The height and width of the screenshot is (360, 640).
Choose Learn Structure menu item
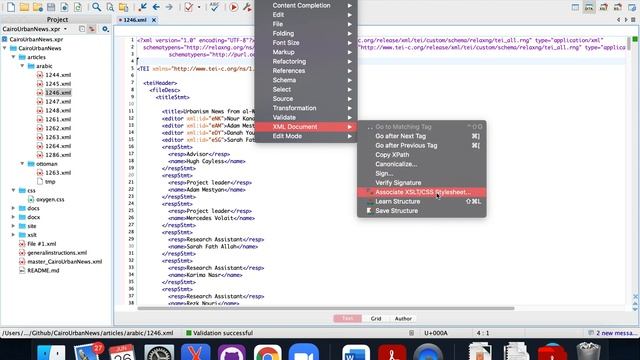click(422, 202)
